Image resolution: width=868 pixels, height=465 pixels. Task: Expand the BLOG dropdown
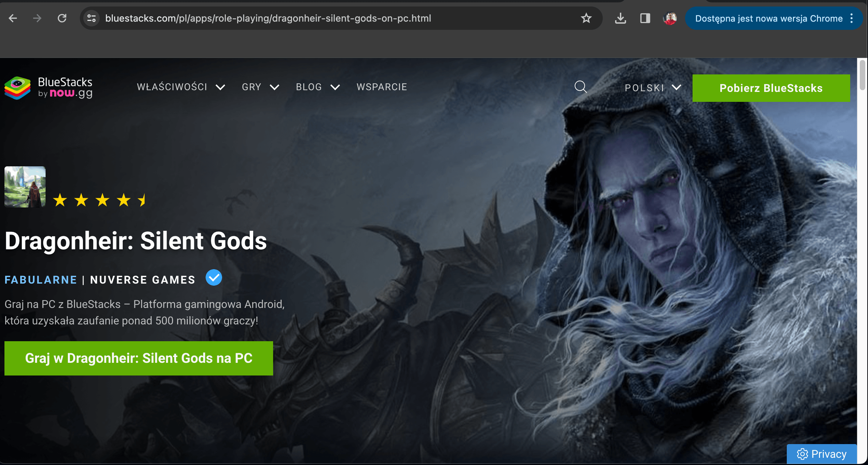click(318, 87)
